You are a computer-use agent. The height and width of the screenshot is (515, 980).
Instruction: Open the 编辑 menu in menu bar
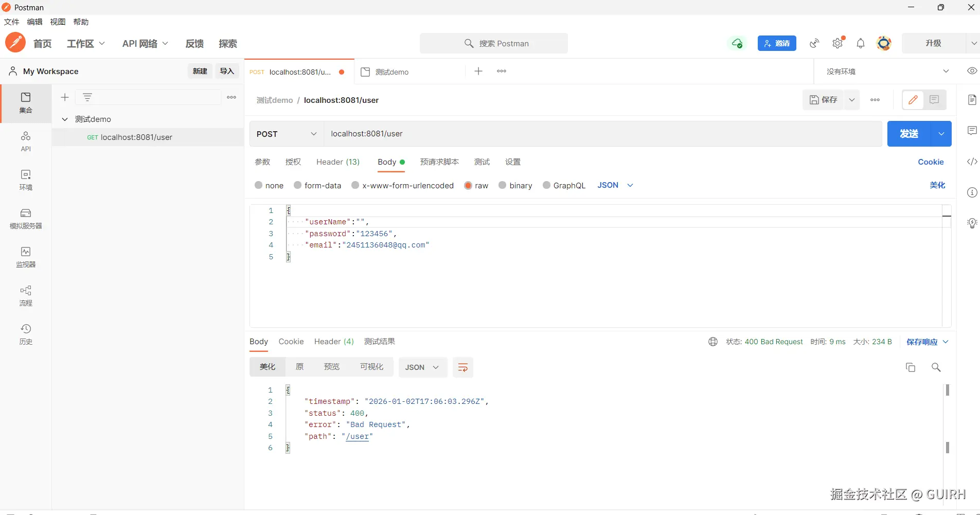[34, 22]
